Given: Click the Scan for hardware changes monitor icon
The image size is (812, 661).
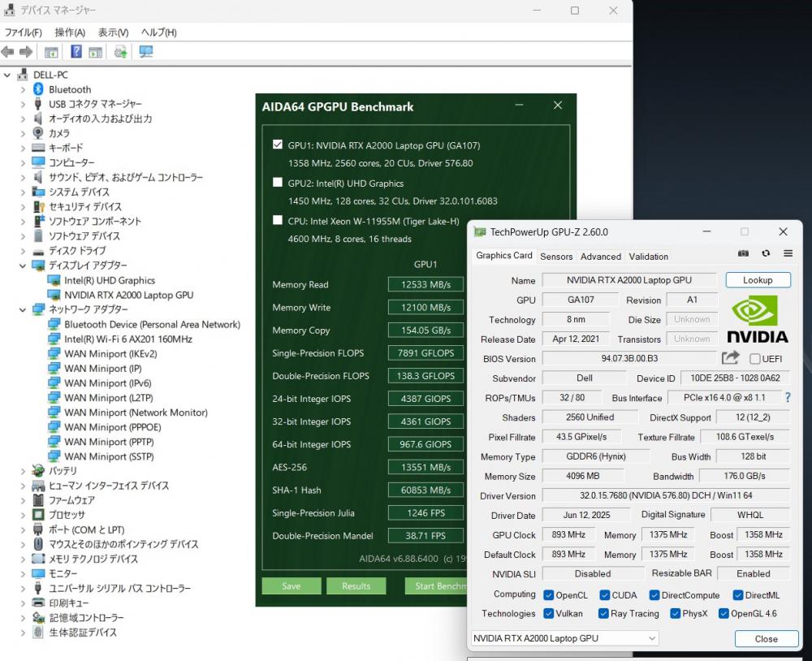Looking at the screenshot, I should (x=146, y=51).
